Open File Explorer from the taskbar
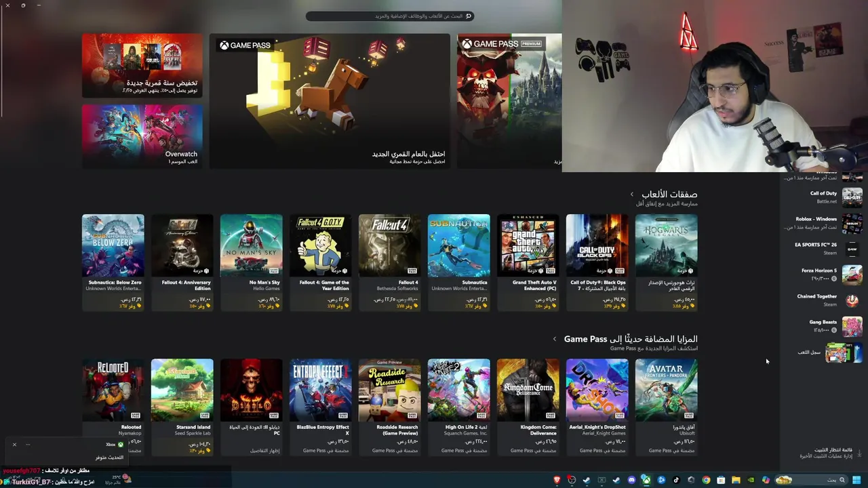 pos(736,480)
